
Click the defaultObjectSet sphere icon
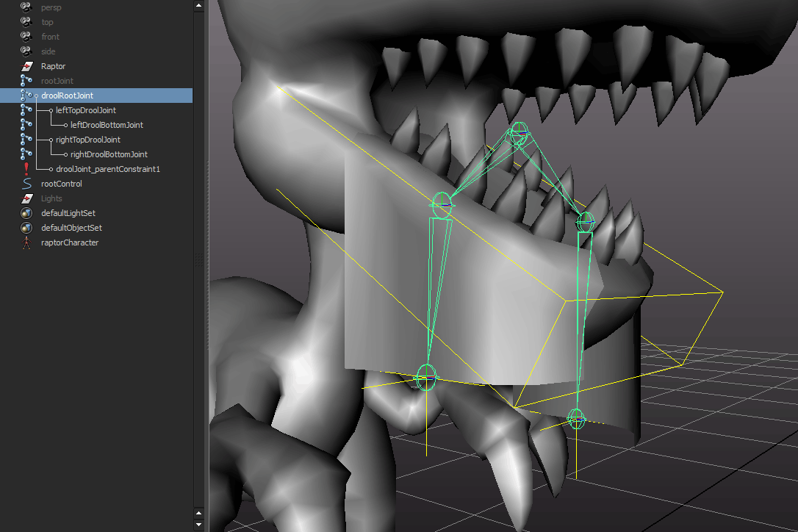coord(26,228)
